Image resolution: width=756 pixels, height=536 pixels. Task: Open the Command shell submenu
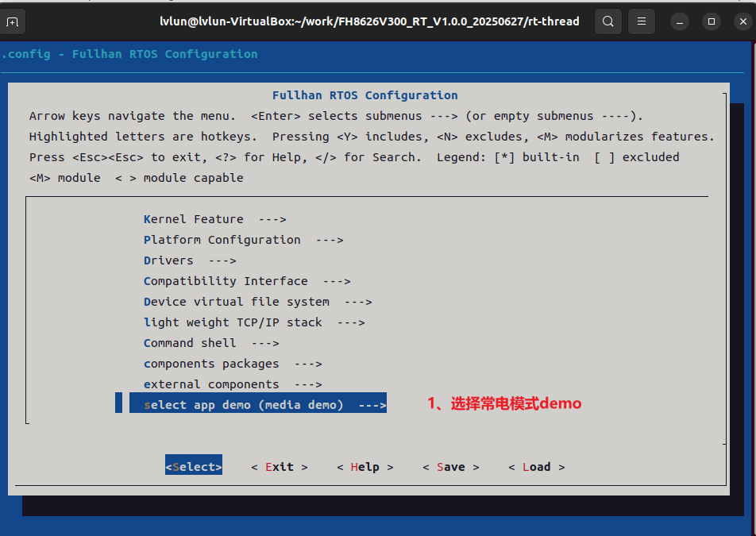(x=211, y=344)
